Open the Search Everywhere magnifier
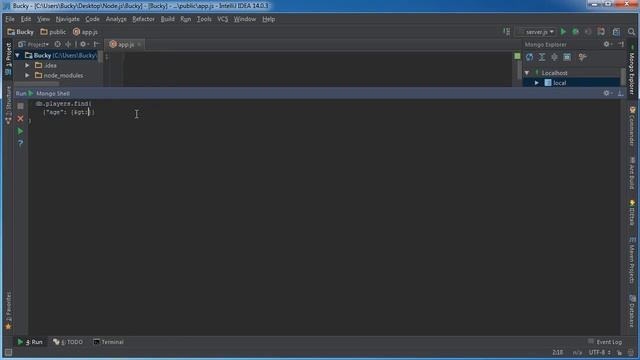The image size is (640, 360). click(x=631, y=31)
